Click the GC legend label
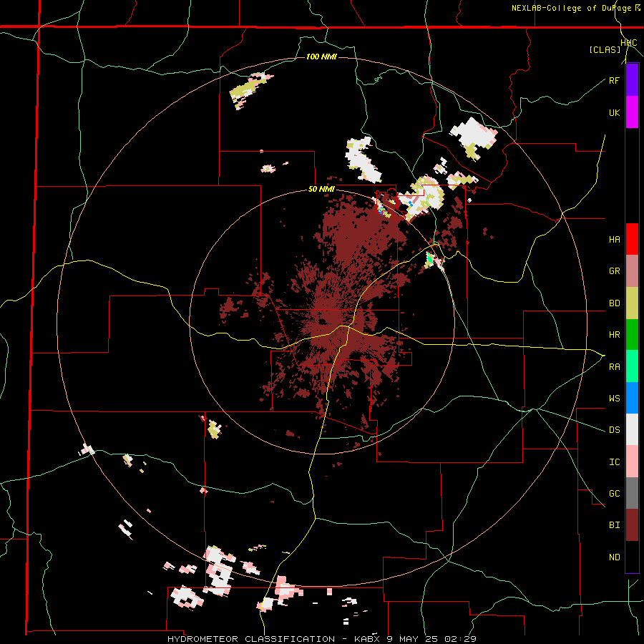 click(614, 494)
